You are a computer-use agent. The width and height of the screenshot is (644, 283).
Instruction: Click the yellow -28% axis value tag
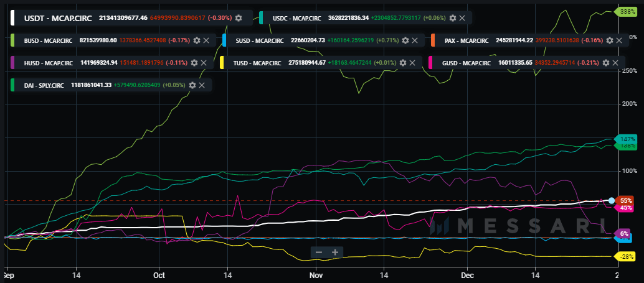tap(625, 256)
